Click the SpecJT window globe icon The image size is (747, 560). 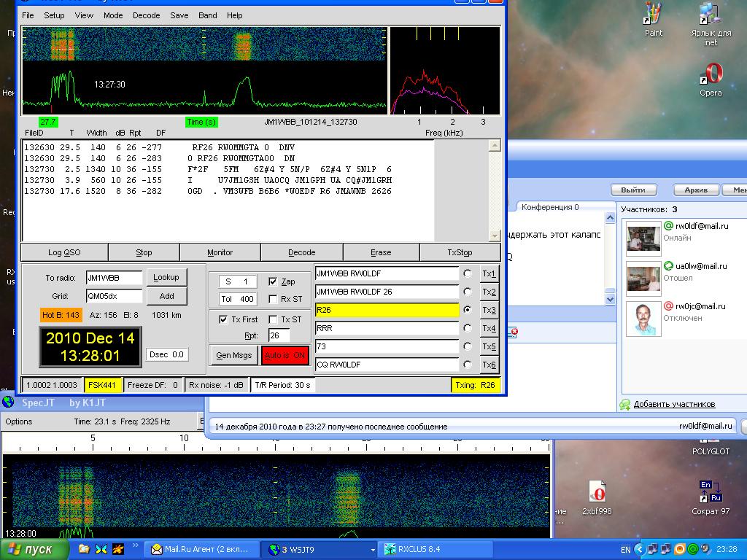coord(8,402)
